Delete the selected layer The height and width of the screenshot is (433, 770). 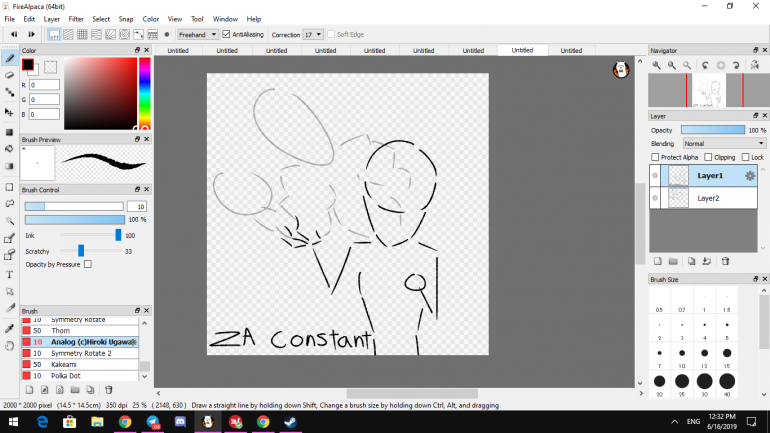point(725,261)
